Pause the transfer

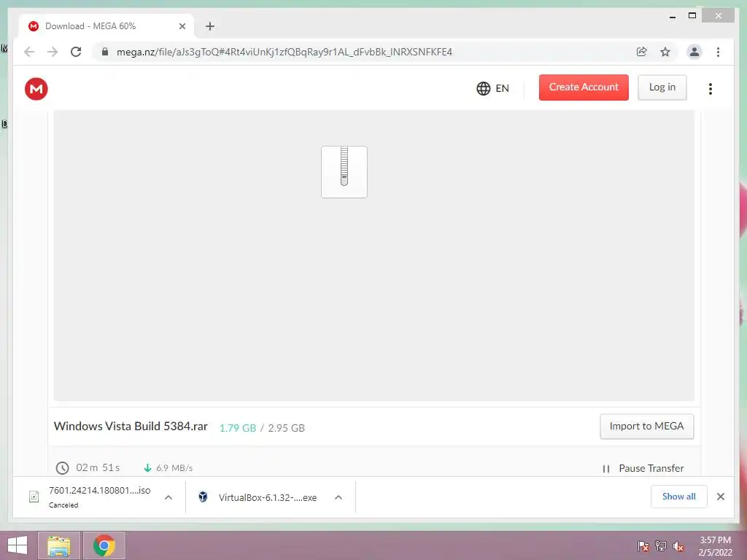643,469
